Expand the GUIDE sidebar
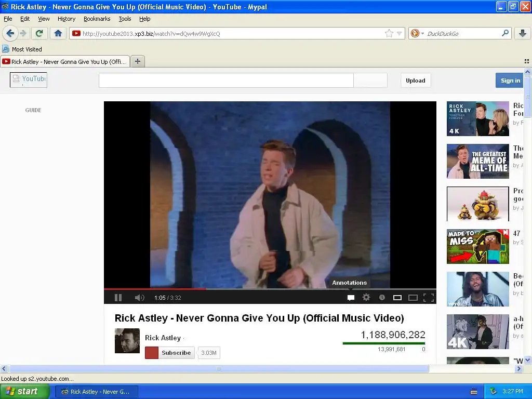532x399 pixels. pos(33,110)
